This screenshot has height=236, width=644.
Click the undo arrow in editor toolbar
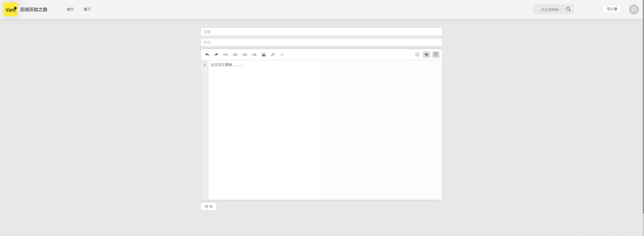tap(207, 54)
